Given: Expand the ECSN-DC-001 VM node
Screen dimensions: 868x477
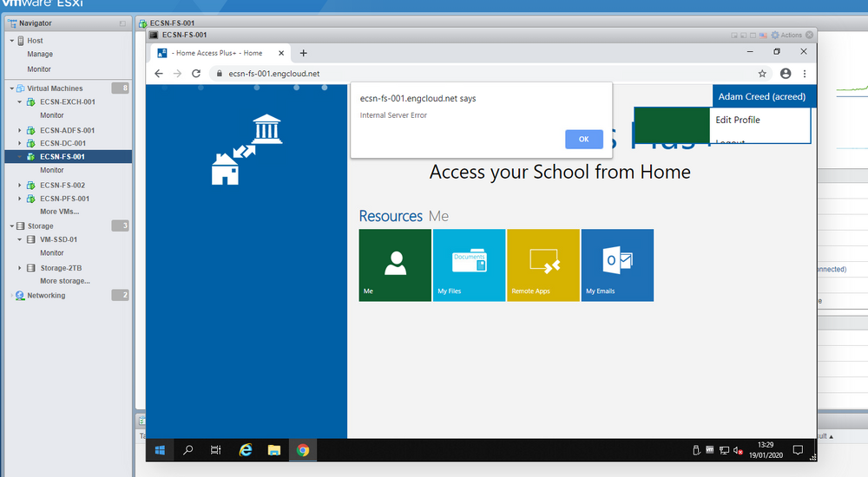Looking at the screenshot, I should (x=19, y=143).
